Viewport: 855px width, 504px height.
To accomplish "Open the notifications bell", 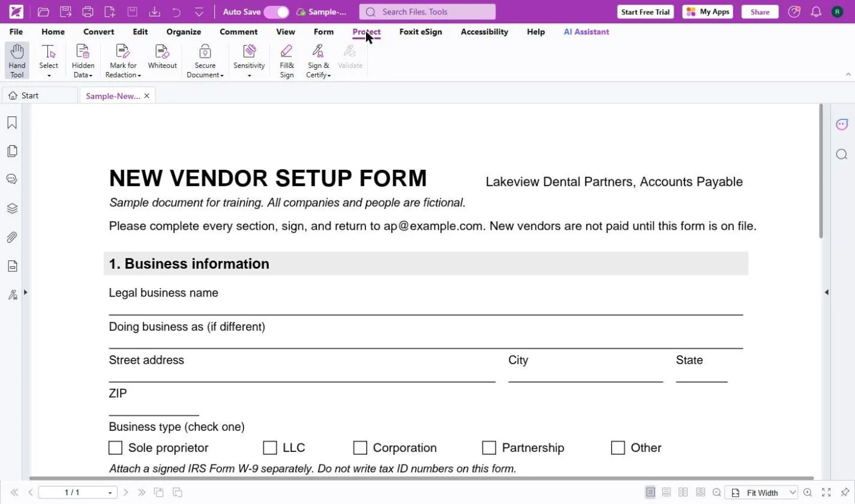I will (816, 11).
